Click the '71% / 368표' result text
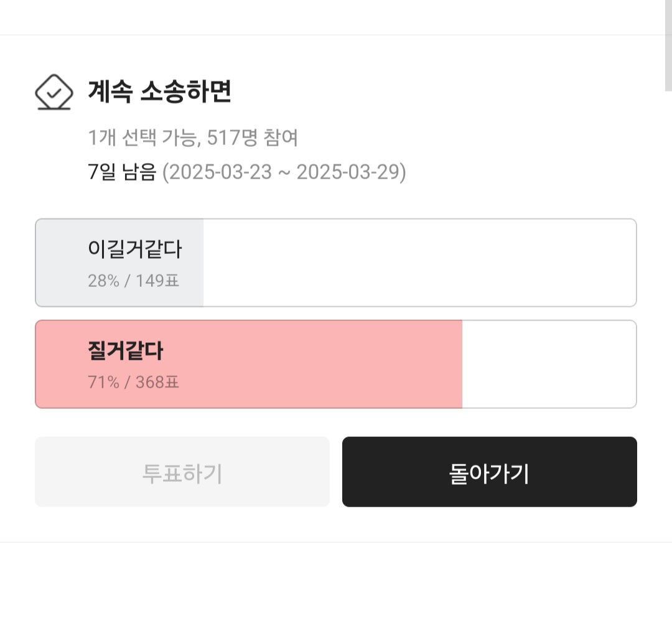Viewport: 672px width, 636px height. [x=133, y=382]
